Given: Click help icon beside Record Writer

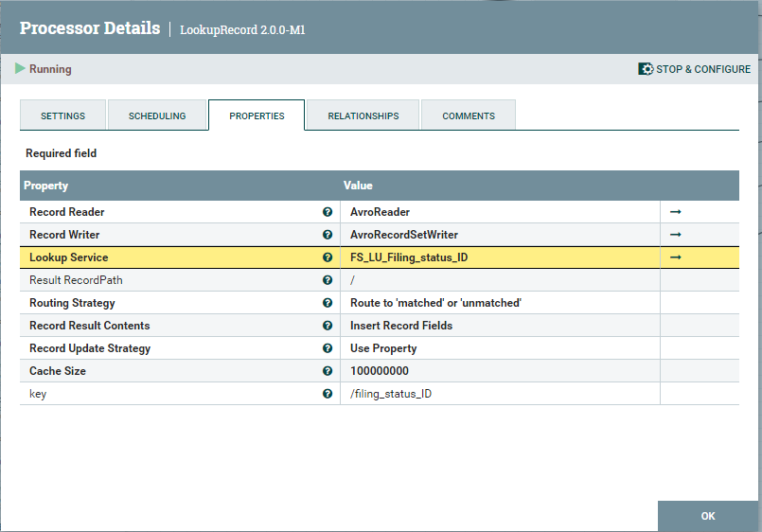Looking at the screenshot, I should 328,235.
